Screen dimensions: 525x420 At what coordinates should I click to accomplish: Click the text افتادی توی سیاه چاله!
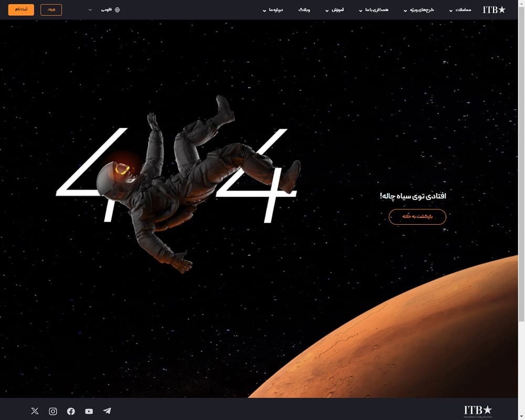click(413, 196)
